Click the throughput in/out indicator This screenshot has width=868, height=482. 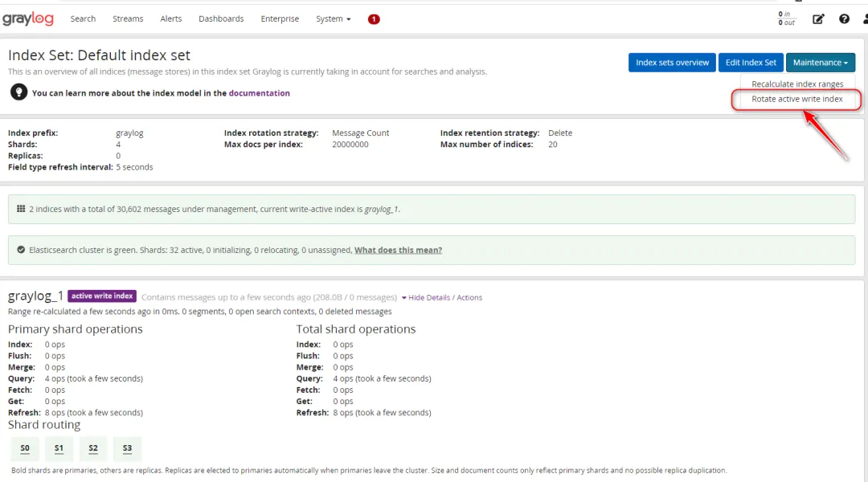(x=787, y=18)
